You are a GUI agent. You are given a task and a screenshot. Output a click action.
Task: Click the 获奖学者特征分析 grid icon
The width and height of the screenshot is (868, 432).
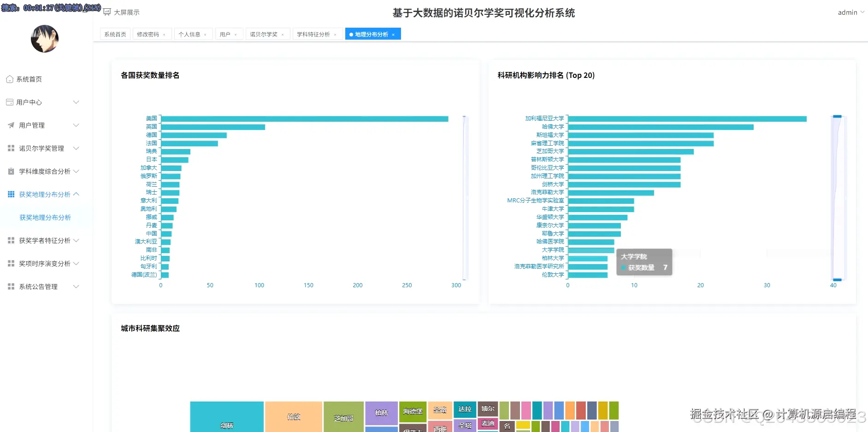(11, 241)
